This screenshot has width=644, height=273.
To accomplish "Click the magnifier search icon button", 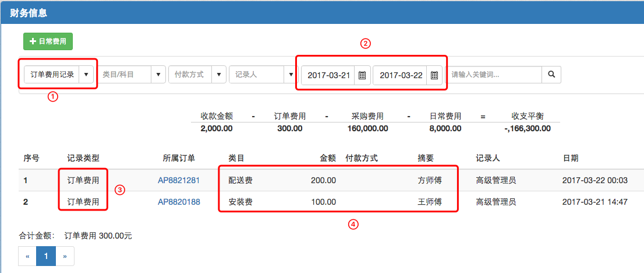I will pyautogui.click(x=551, y=75).
